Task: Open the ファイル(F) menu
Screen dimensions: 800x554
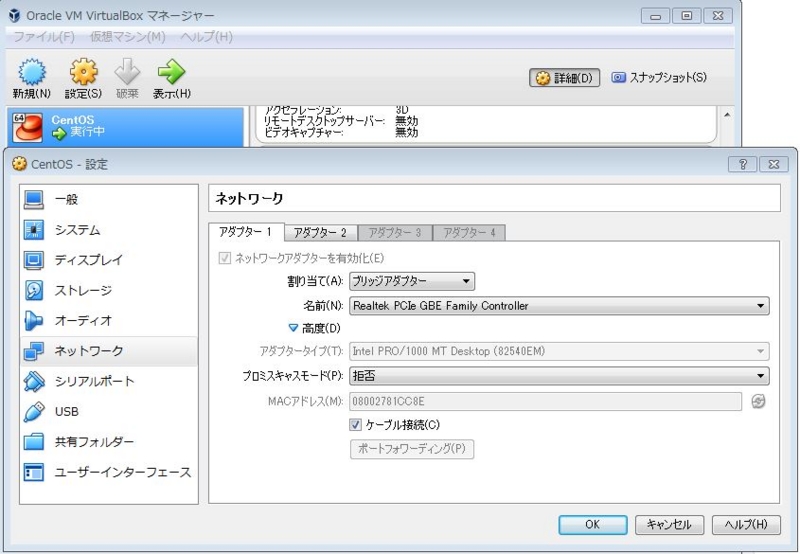Action: 44,37
